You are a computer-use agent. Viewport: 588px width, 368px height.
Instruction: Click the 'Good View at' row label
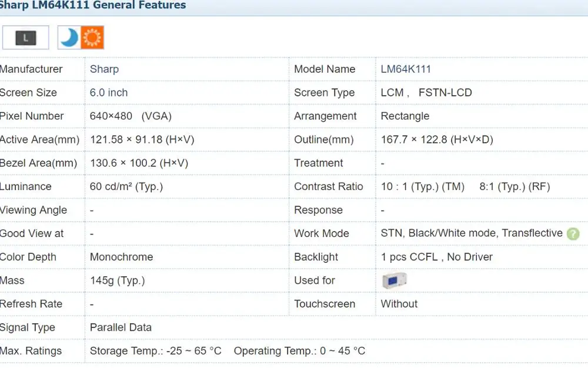(32, 233)
